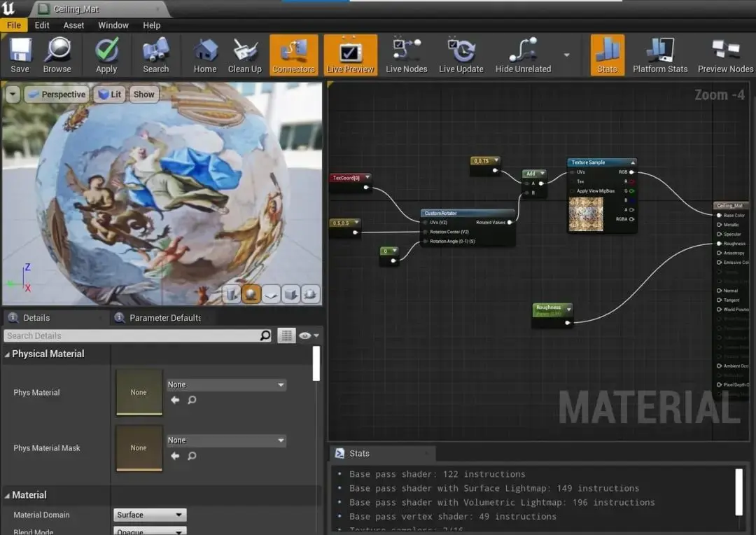Use selected mesh as preview

pos(311,294)
